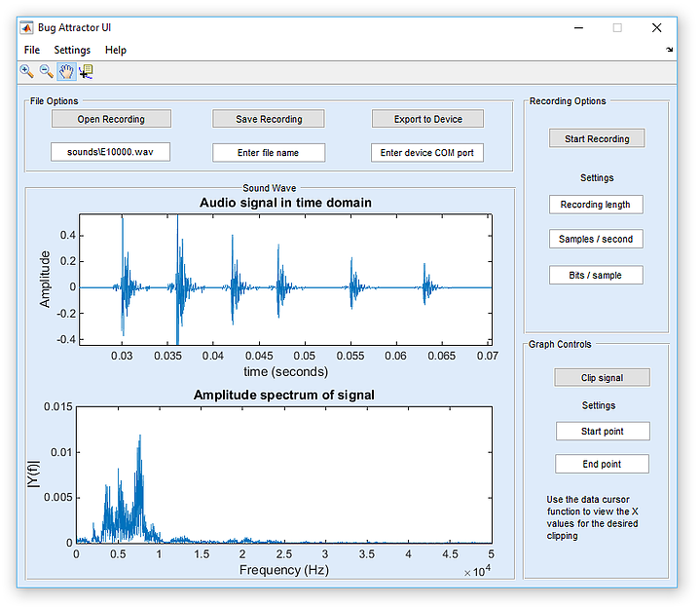Click the dock arrow beside the menu bar

pos(669,50)
